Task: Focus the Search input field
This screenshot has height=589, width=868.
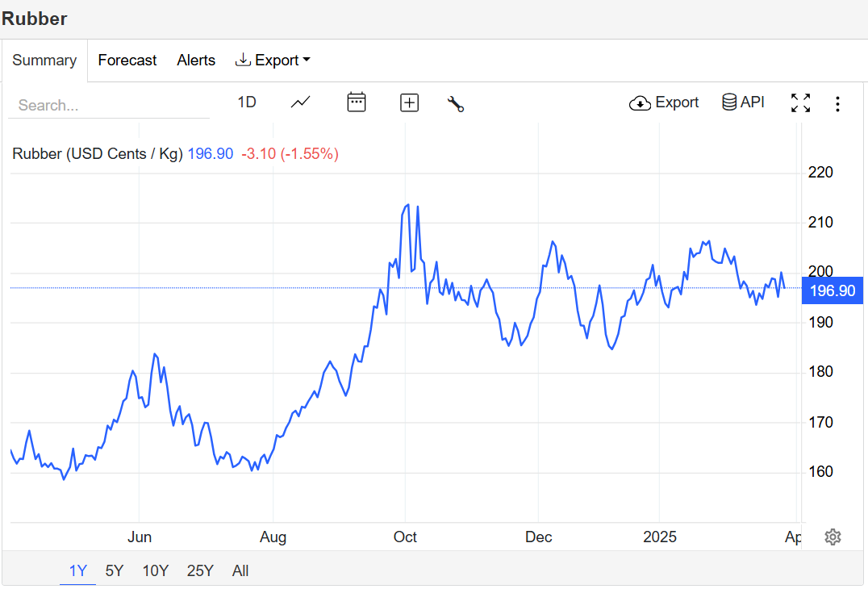Action: click(x=109, y=105)
